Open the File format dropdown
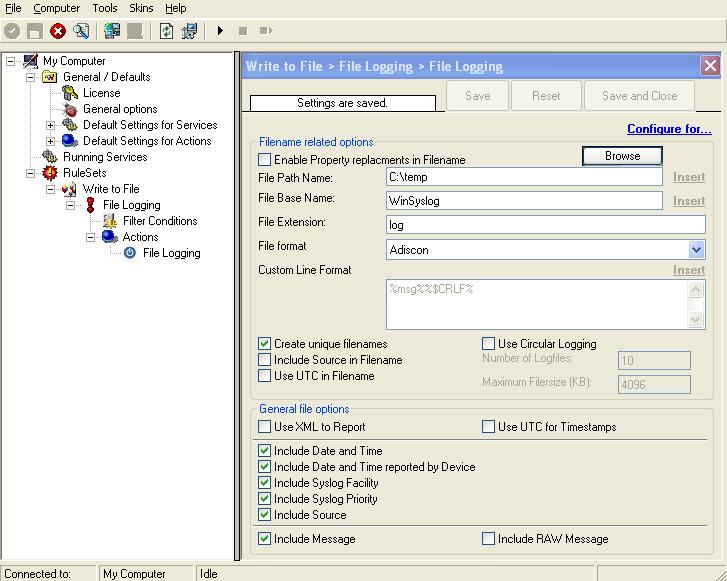The image size is (727, 581). coord(696,250)
